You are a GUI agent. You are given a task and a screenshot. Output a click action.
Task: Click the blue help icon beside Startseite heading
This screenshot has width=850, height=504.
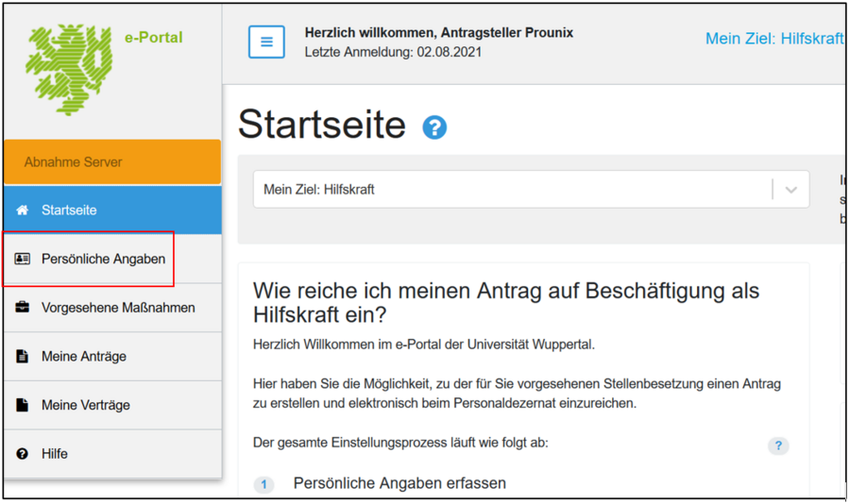click(x=434, y=127)
